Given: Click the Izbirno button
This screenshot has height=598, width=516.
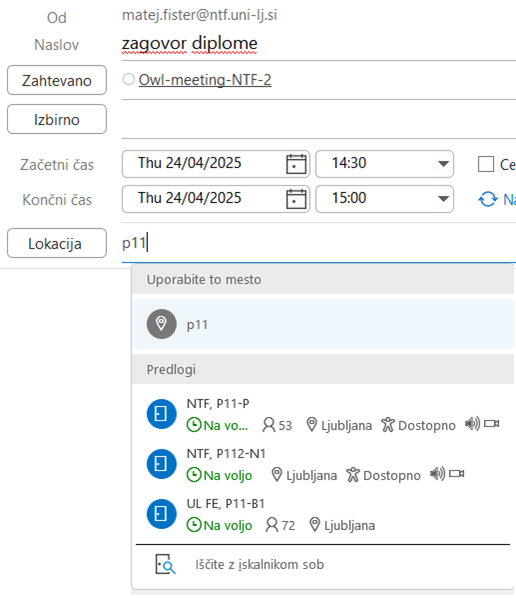Looking at the screenshot, I should [57, 119].
